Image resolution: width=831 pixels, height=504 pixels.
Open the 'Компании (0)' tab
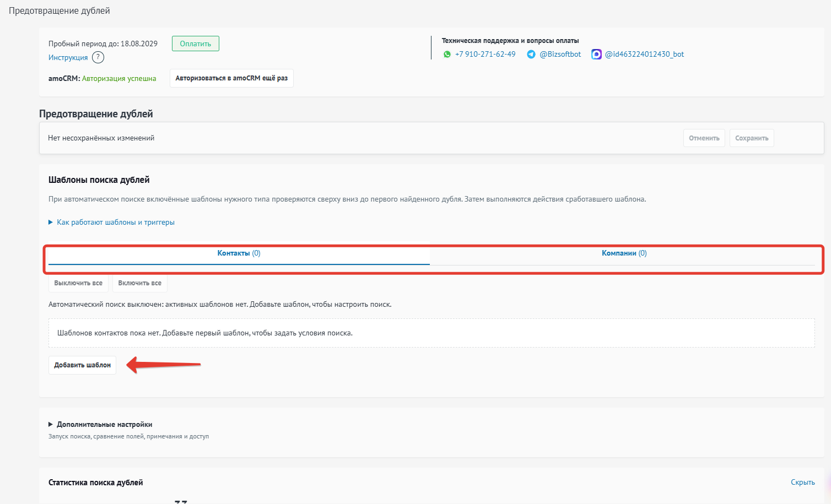624,253
